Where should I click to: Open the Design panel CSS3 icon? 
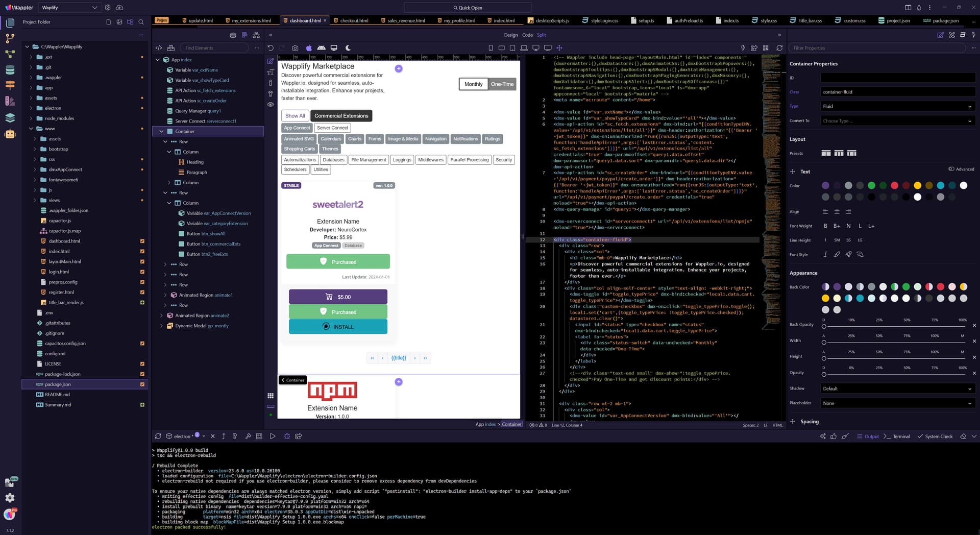(963, 35)
